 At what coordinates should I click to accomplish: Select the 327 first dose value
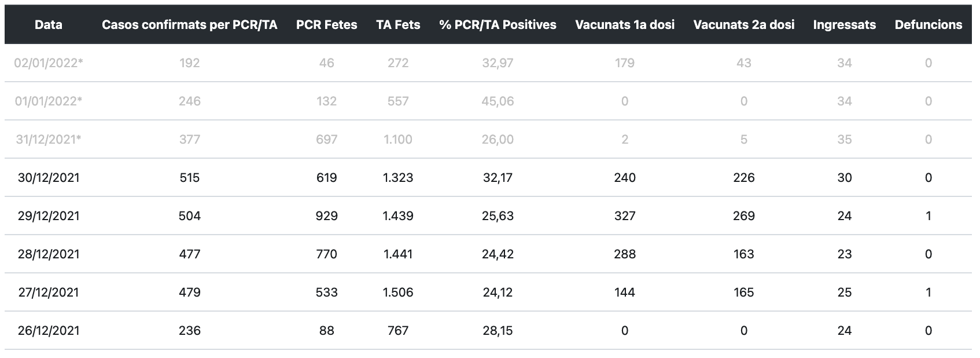(625, 215)
